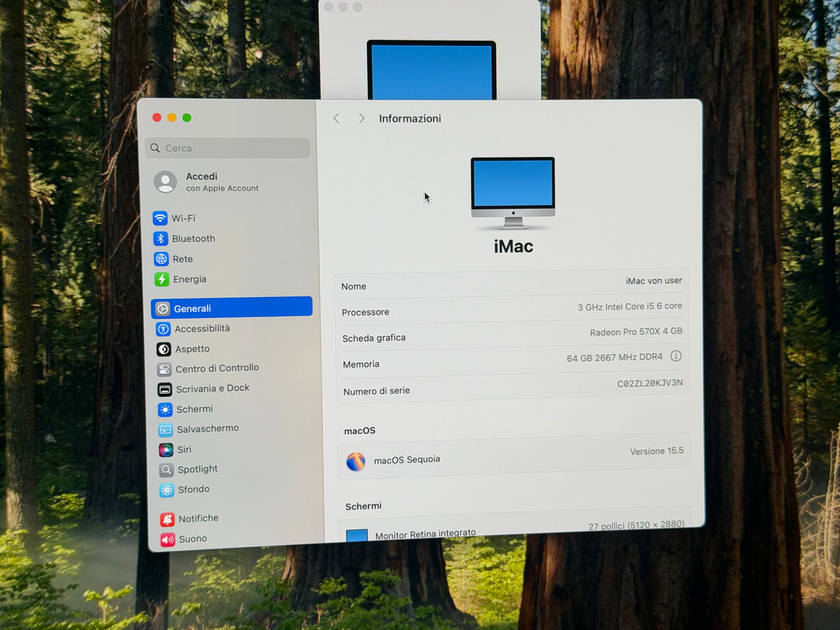Viewport: 840px width, 630px height.
Task: Click the 'Processore' label
Action: [366, 312]
